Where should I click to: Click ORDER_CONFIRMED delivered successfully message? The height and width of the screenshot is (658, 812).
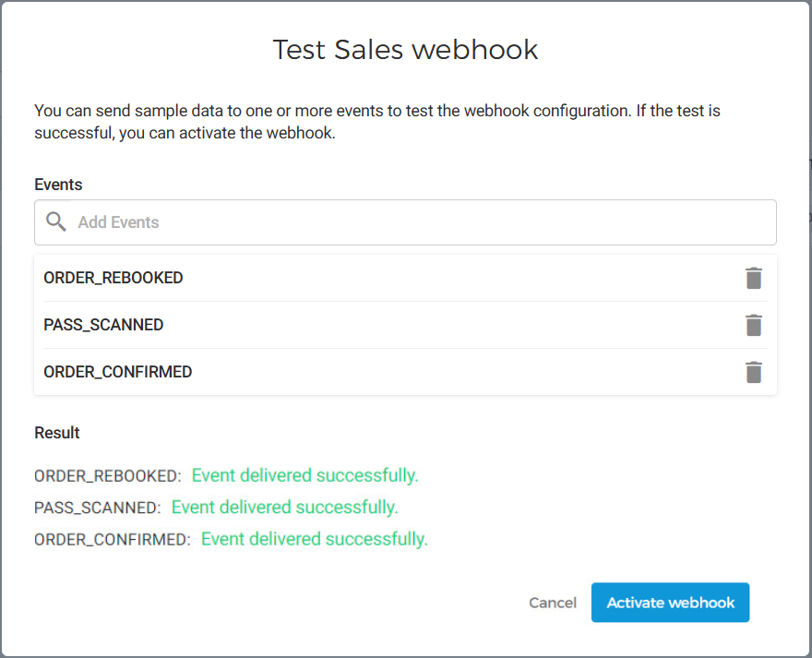[x=314, y=538]
